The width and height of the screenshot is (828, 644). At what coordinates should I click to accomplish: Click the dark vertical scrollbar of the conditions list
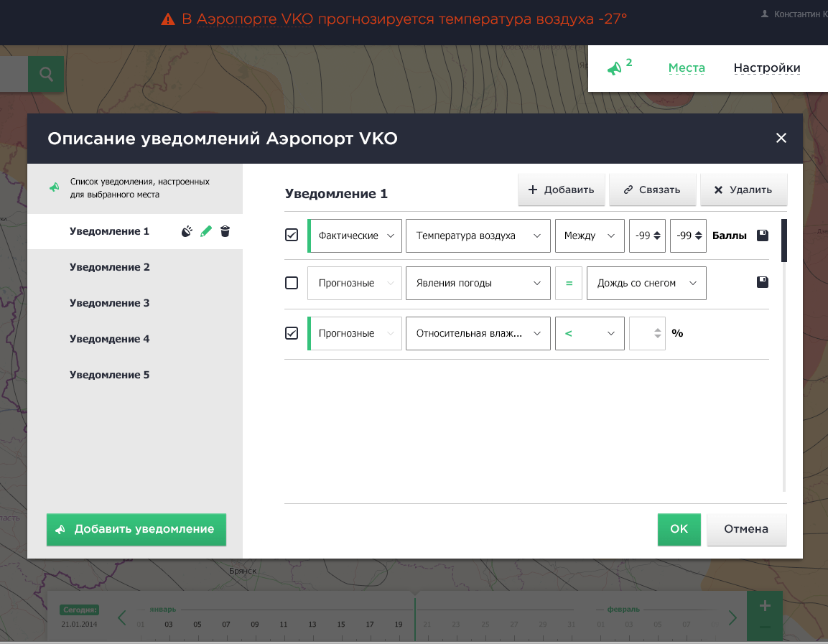coord(784,240)
